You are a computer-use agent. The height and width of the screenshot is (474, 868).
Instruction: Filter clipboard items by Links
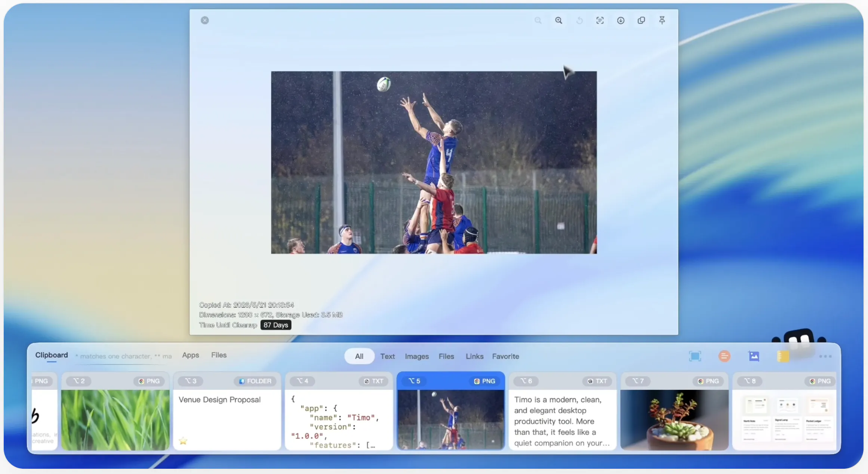pyautogui.click(x=474, y=356)
